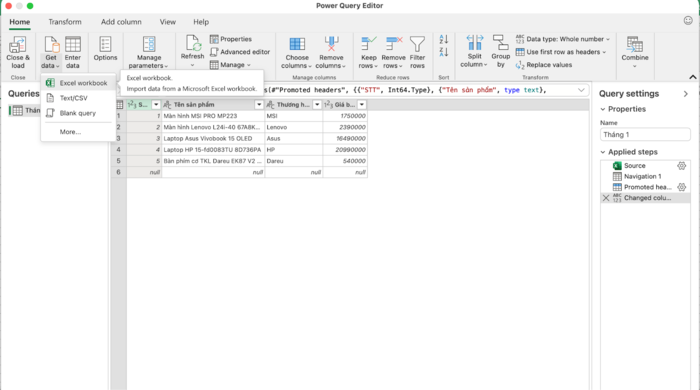This screenshot has width=700, height=390.
Task: Open the Options icon
Action: [105, 45]
